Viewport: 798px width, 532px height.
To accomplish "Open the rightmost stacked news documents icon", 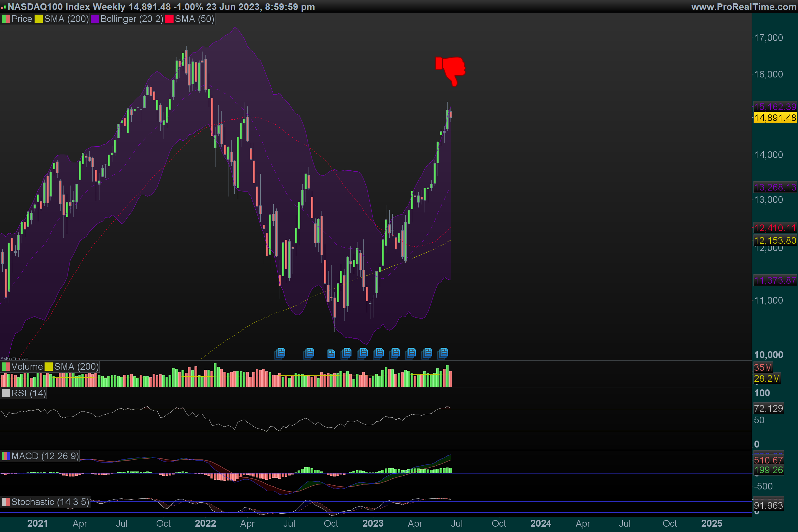I will pos(443,353).
